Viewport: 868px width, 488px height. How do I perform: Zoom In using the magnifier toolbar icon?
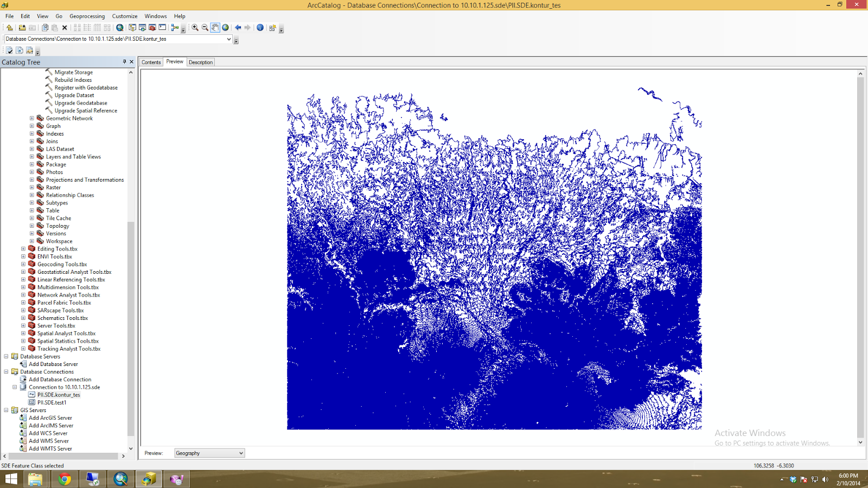194,27
